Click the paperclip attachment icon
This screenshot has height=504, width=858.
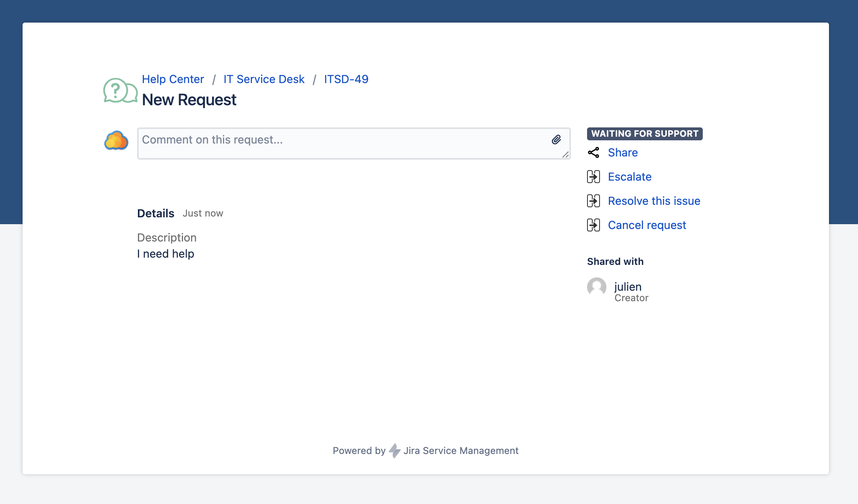(x=556, y=140)
